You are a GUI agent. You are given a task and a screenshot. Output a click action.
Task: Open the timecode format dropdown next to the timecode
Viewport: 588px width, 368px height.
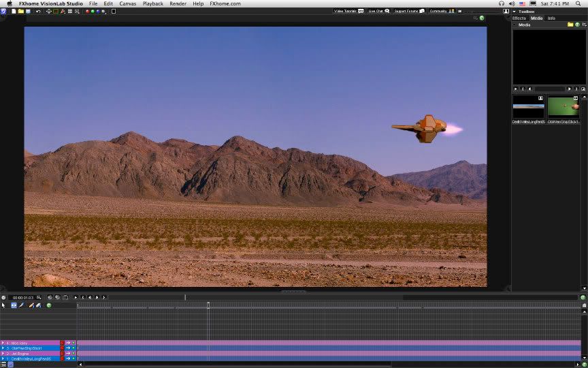39,298
